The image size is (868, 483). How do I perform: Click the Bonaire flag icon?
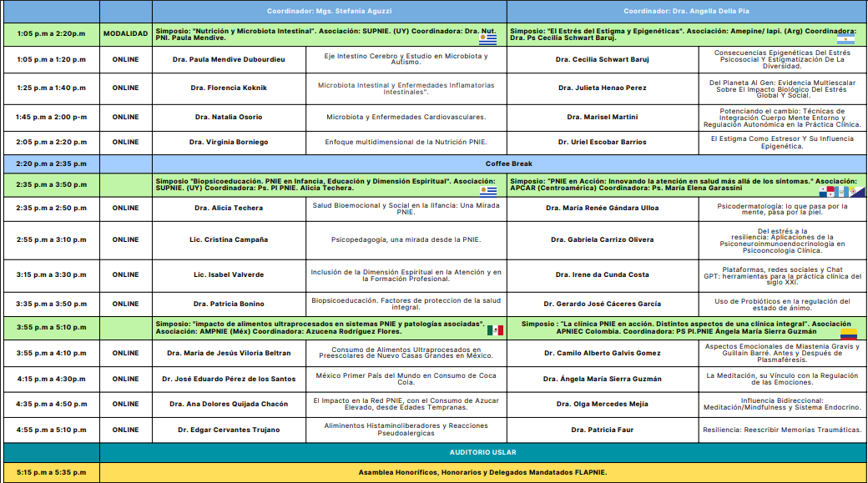click(x=856, y=191)
